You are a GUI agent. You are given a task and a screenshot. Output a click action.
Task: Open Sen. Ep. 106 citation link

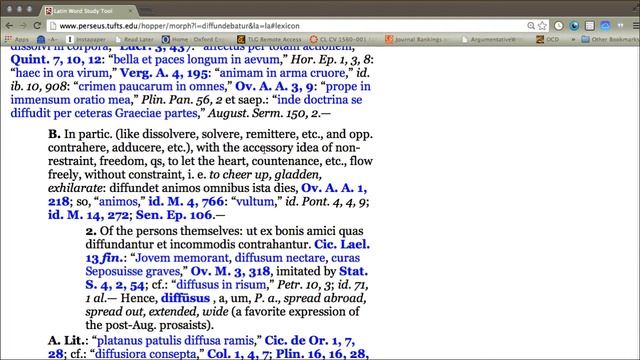[174, 215]
